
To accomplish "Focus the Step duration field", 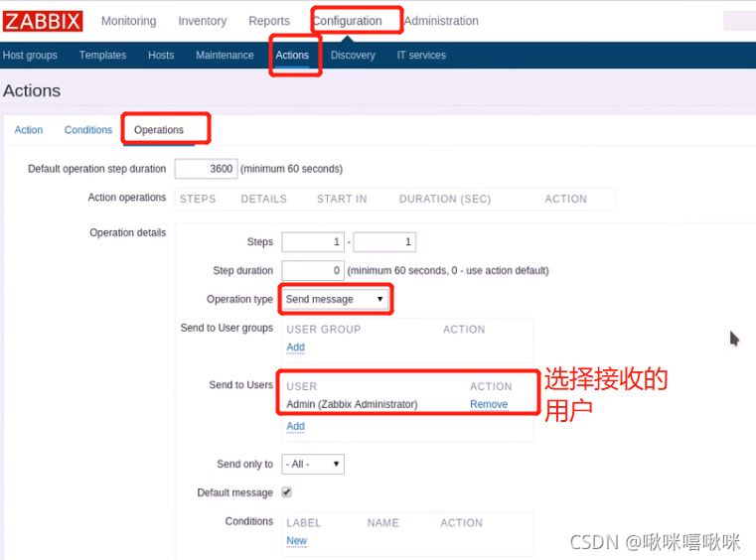I will pyautogui.click(x=313, y=270).
